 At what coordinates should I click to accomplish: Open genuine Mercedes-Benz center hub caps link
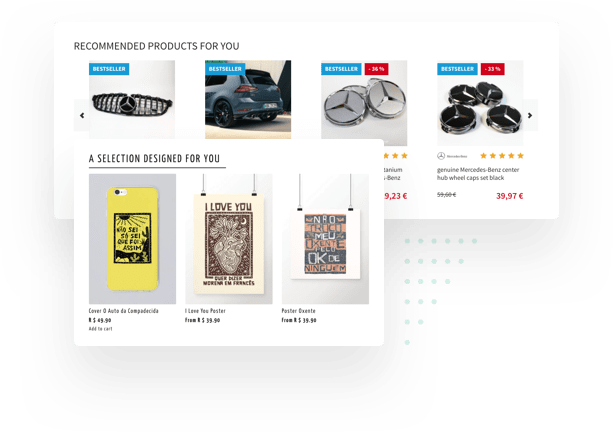478,174
